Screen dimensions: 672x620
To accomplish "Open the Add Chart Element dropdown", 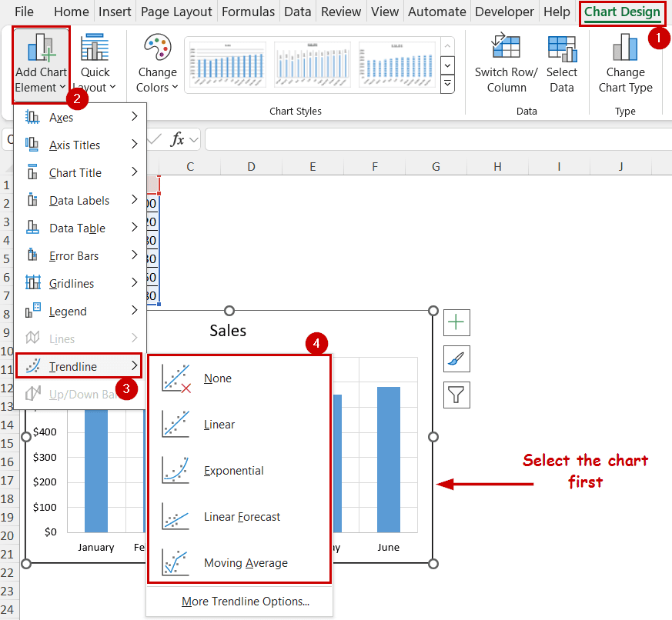I will [41, 64].
